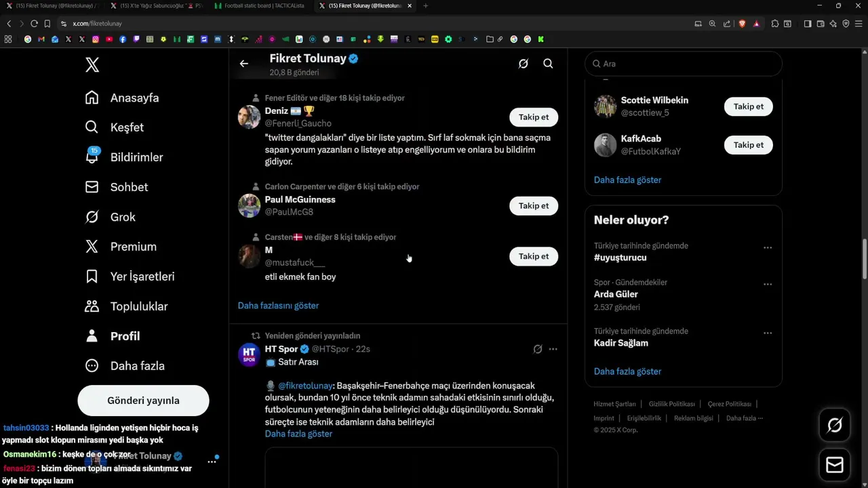Open Grok from the profile header
This screenshot has height=488, width=868.
[524, 64]
